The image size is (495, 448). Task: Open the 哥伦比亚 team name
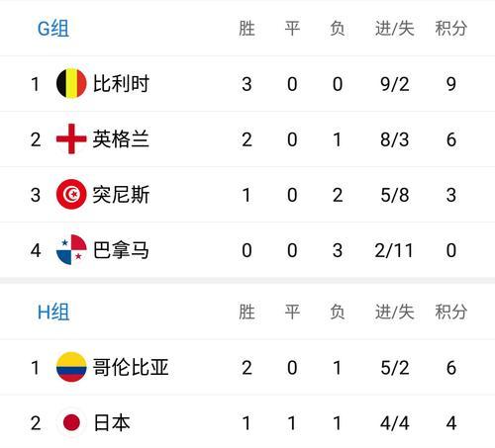click(131, 367)
